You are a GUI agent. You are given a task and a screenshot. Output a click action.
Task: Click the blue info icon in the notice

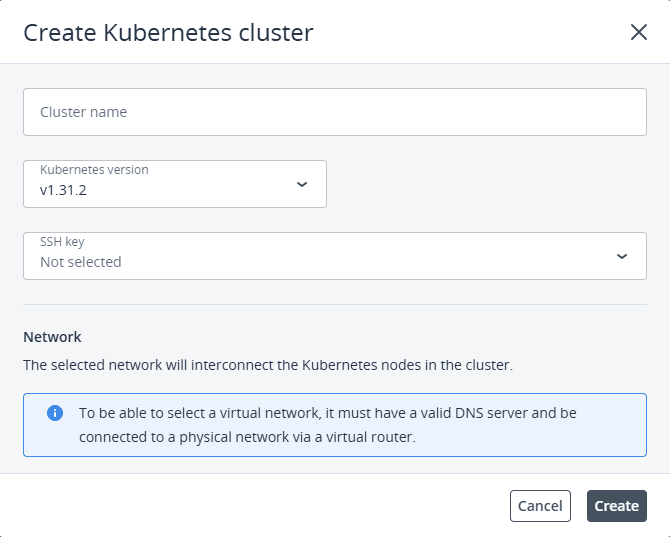tap(55, 413)
